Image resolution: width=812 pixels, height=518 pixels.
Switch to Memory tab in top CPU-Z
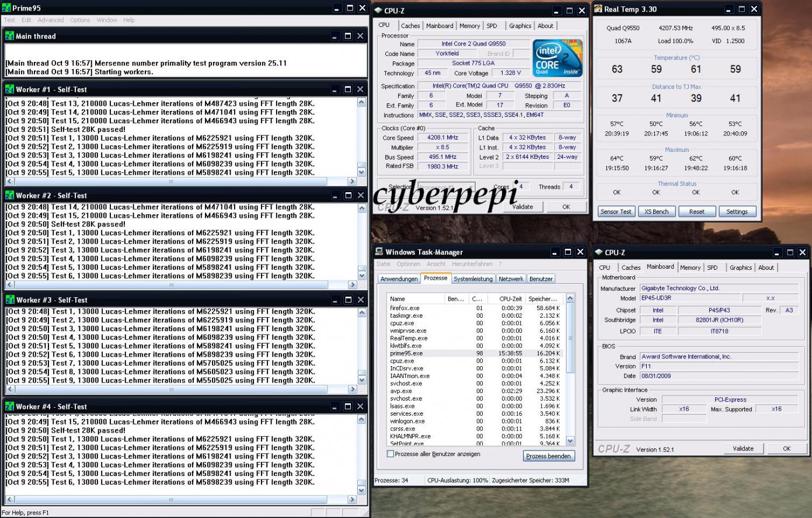469,26
